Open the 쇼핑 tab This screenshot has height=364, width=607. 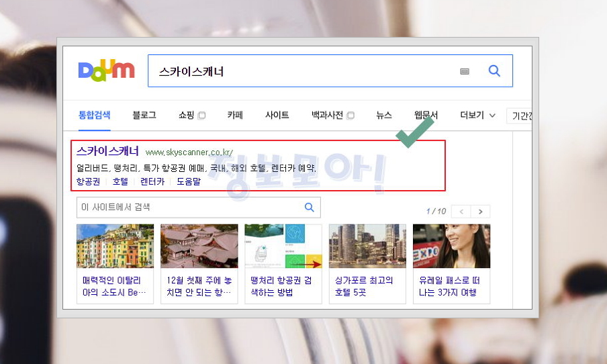tap(186, 115)
